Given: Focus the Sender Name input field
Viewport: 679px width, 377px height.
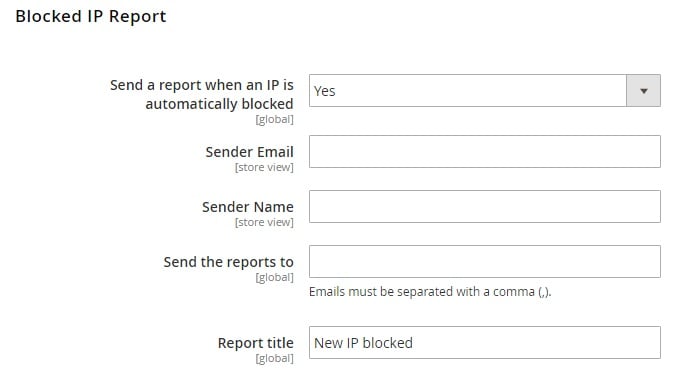Looking at the screenshot, I should 485,206.
